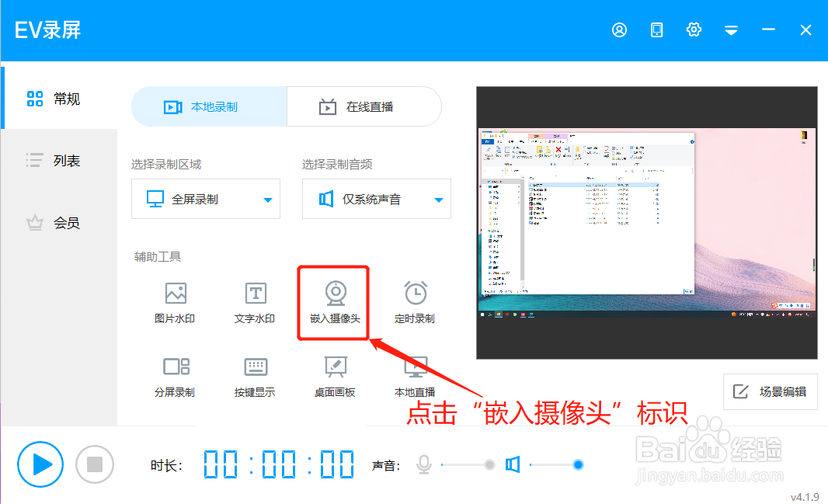Switch to 本地录制 mode
Screen dimensions: 828x504
(209, 106)
